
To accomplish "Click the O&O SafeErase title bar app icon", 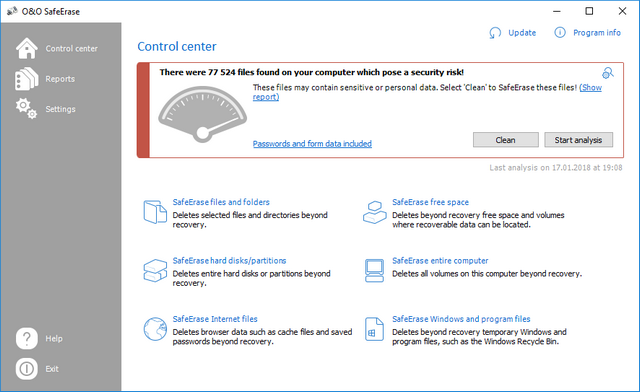I will point(12,11).
